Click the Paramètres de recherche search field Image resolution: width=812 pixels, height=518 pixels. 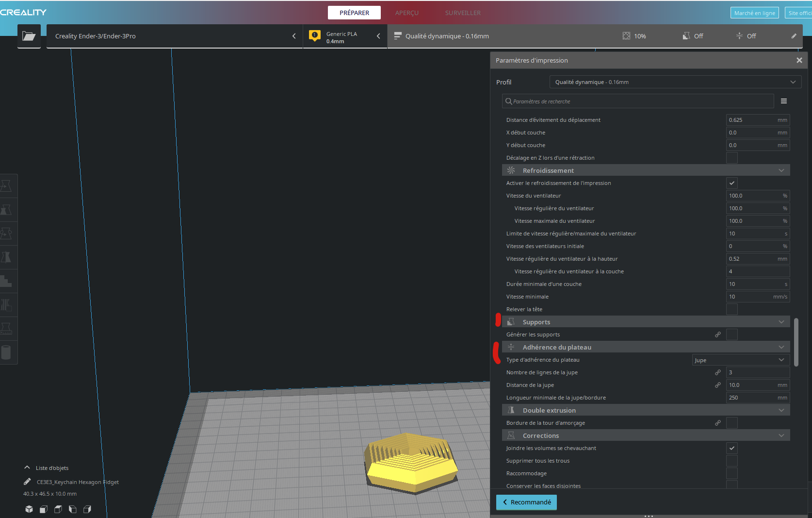coord(638,101)
